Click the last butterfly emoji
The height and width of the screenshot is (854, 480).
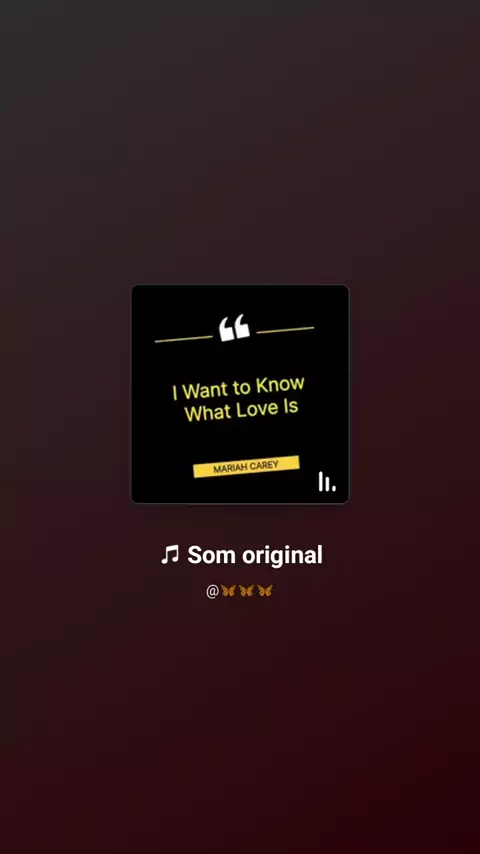pos(265,590)
